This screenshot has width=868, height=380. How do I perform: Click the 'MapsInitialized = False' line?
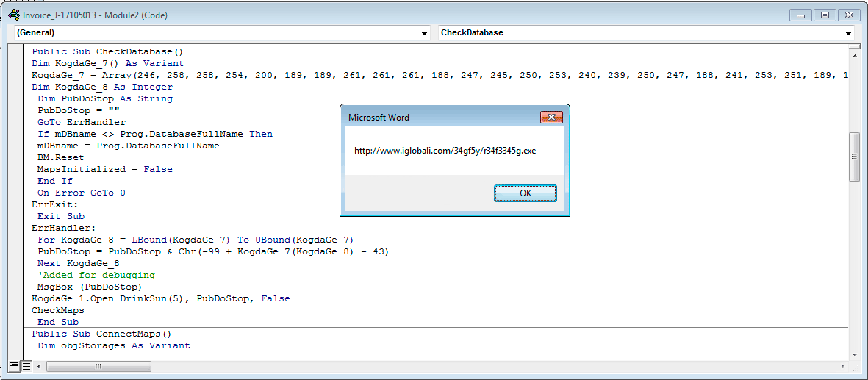coord(104,169)
